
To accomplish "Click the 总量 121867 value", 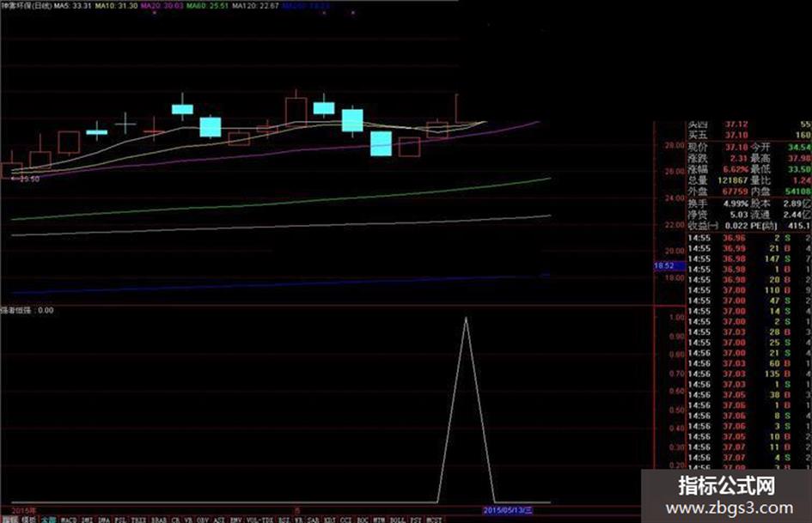I will pos(733,180).
